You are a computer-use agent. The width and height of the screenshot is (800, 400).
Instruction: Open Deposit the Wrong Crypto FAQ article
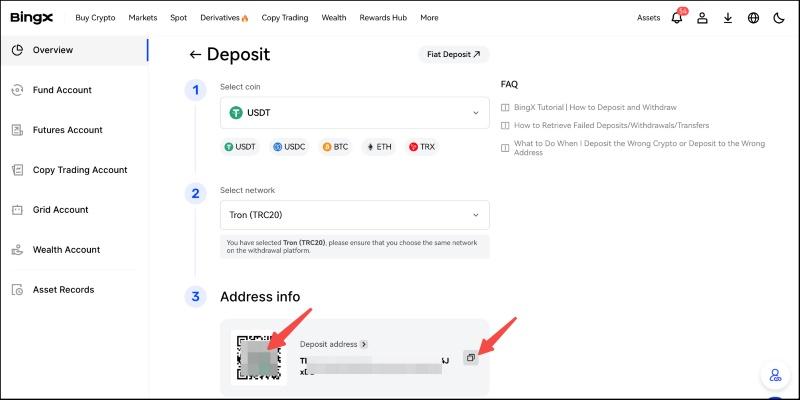pyautogui.click(x=639, y=148)
